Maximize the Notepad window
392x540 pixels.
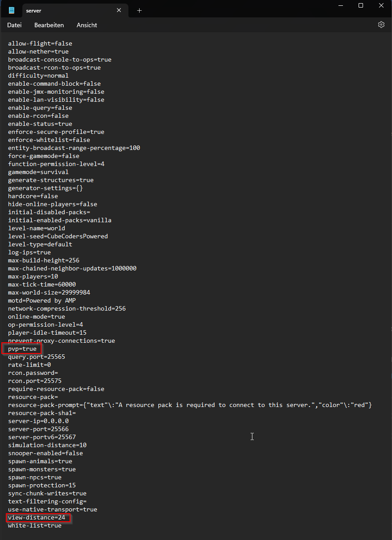[x=361, y=5]
